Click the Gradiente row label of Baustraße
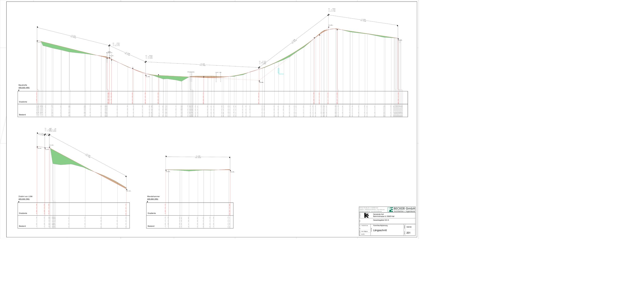 click(23, 102)
